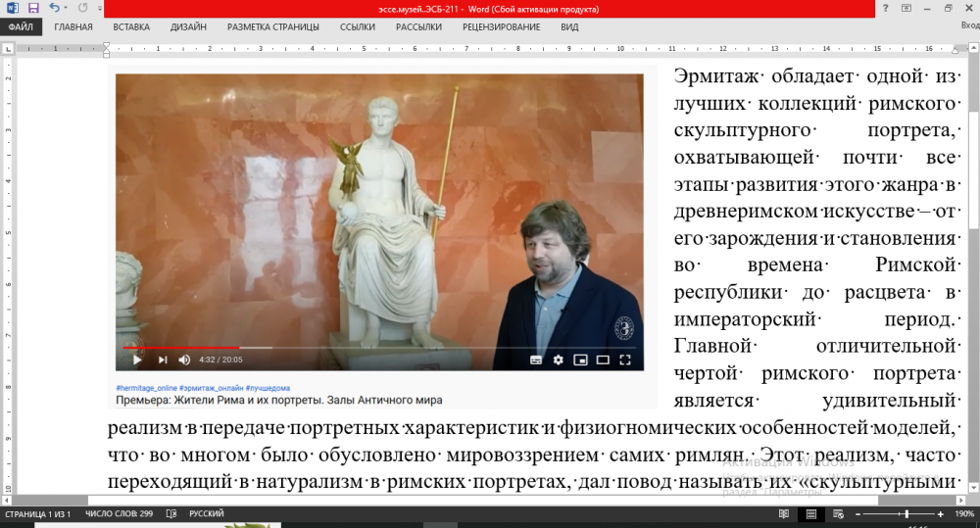Screen dimensions: 980x528
Task: Click the word 'Эрмитаж' in text
Action: [x=716, y=76]
